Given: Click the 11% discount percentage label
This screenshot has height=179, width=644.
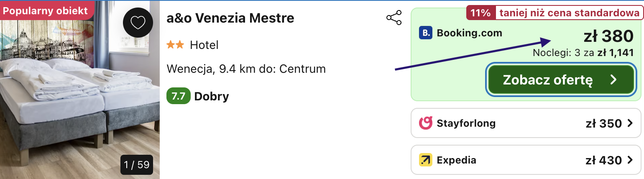Looking at the screenshot, I should (480, 13).
